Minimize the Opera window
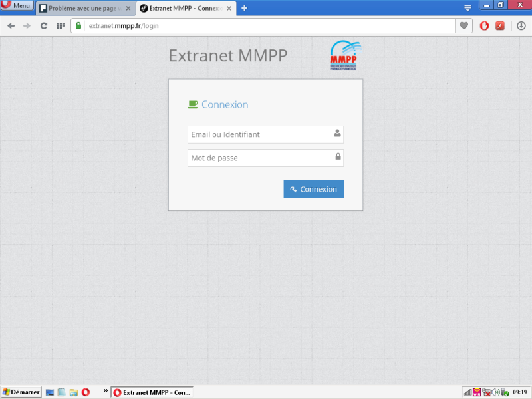Viewport: 532px width, 399px height. [487, 5]
